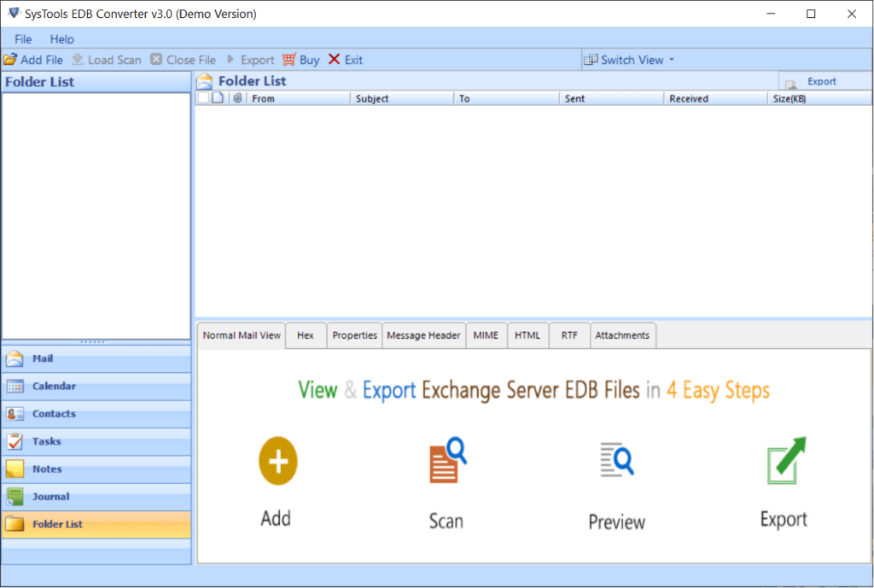This screenshot has height=588, width=874.
Task: Click the SysTools shield icon in title bar
Action: click(x=14, y=14)
